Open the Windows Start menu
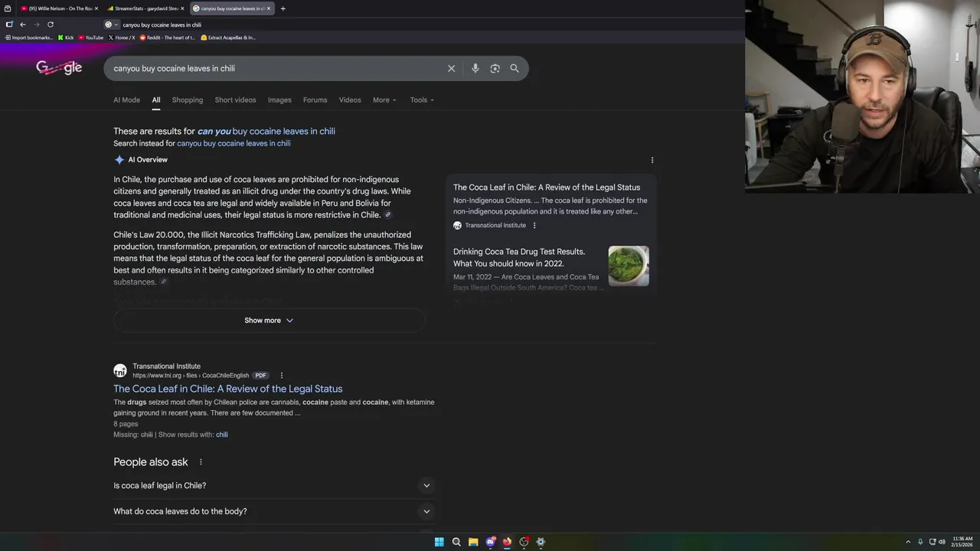The image size is (980, 551). click(439, 542)
